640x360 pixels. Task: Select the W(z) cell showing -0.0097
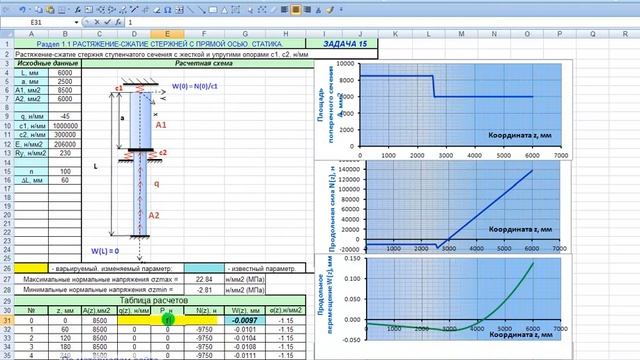(x=244, y=320)
